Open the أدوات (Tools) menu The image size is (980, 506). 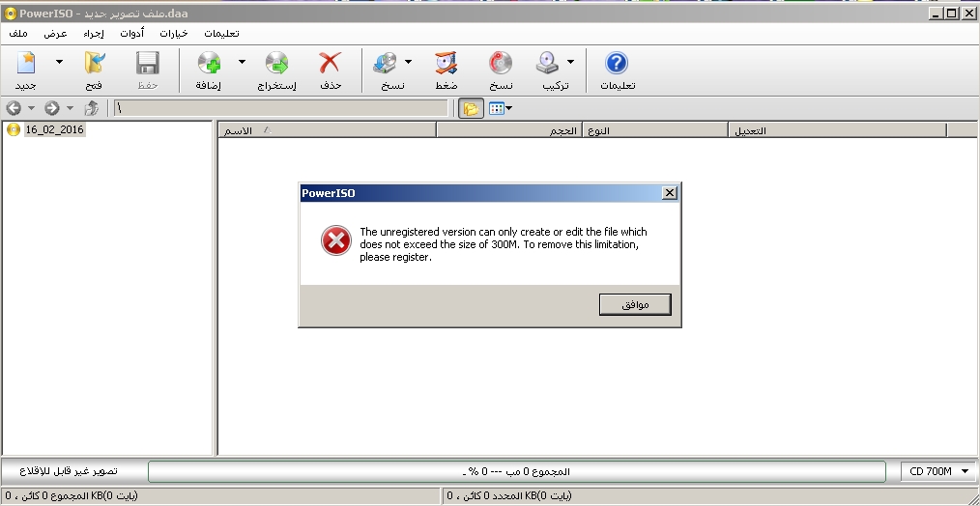point(131,34)
